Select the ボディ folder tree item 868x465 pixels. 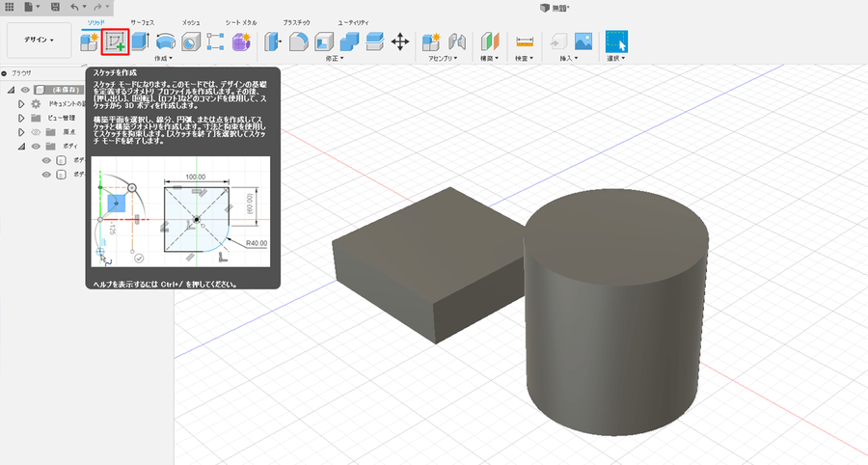(70, 146)
